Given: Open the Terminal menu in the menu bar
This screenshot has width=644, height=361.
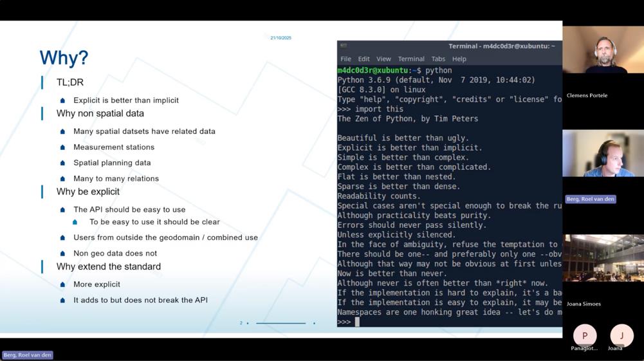Looking at the screenshot, I should (410, 59).
